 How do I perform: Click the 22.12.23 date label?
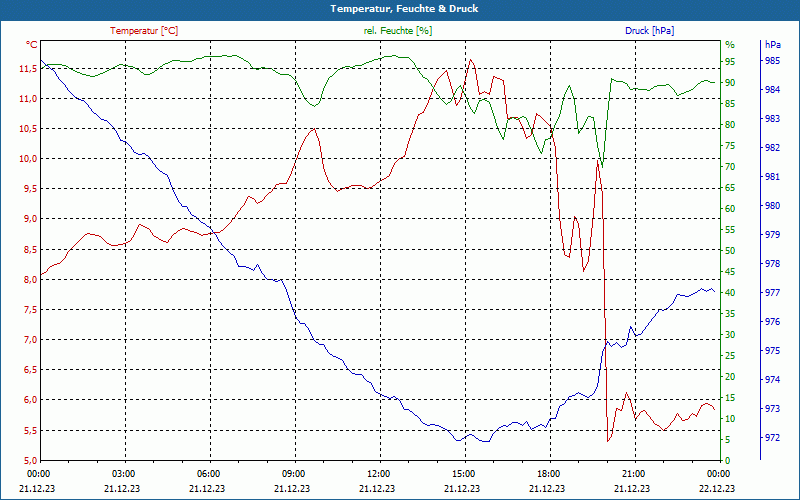coord(717,488)
